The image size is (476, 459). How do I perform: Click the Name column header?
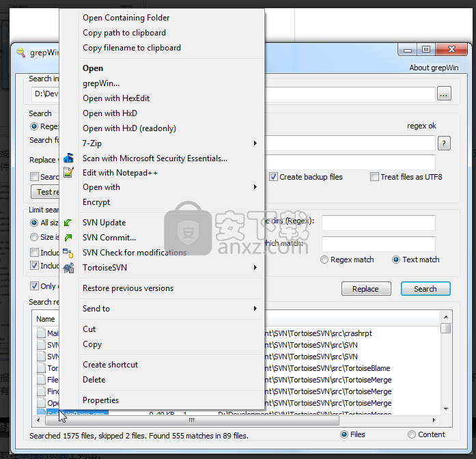click(x=46, y=319)
